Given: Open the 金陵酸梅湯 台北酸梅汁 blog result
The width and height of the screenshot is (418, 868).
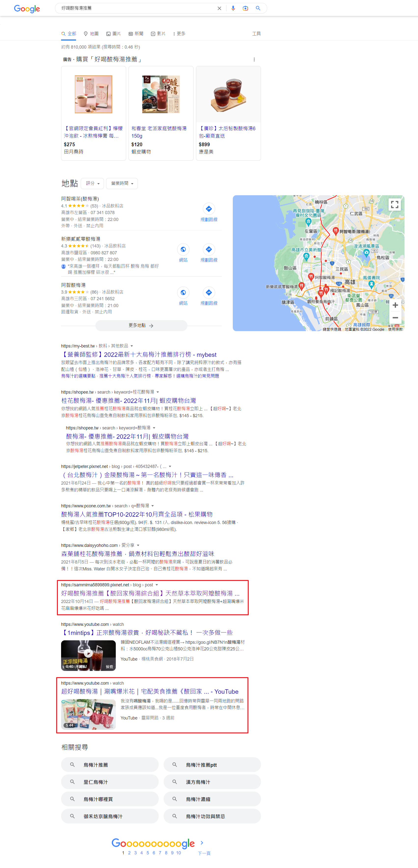Looking at the screenshot, I should (147, 475).
